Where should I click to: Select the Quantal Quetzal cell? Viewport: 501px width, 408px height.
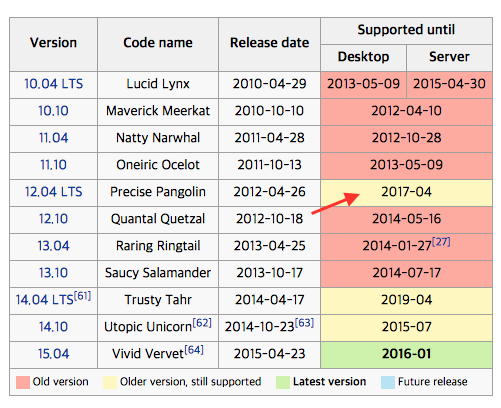[x=158, y=219]
